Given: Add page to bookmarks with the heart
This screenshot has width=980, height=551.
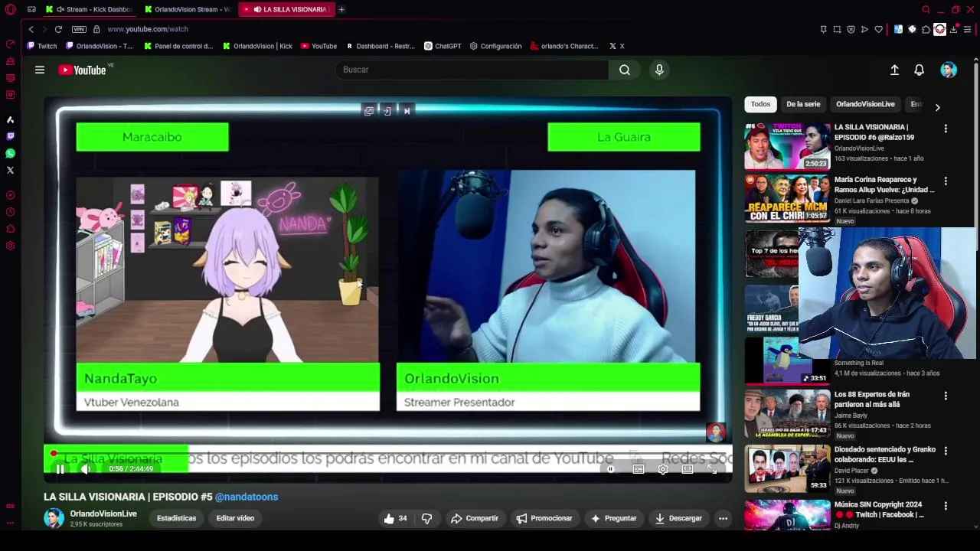Looking at the screenshot, I should [x=878, y=29].
